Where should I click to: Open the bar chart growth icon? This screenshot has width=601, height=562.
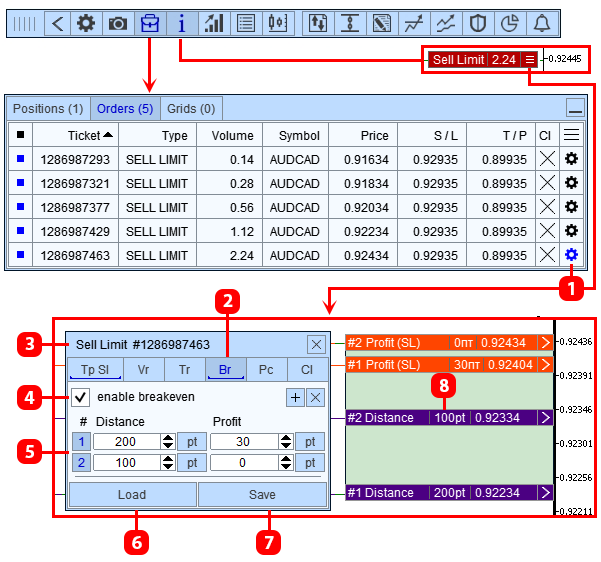[x=214, y=24]
